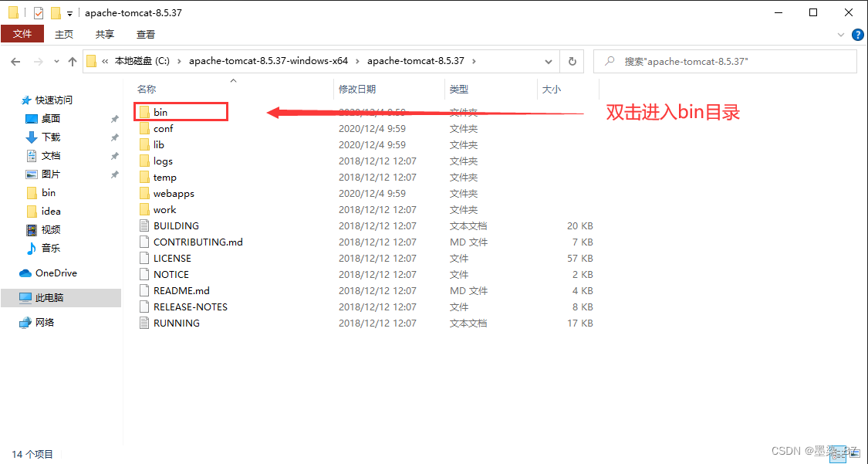Select 视频 in the navigation pane
The width and height of the screenshot is (868, 464).
51,230
